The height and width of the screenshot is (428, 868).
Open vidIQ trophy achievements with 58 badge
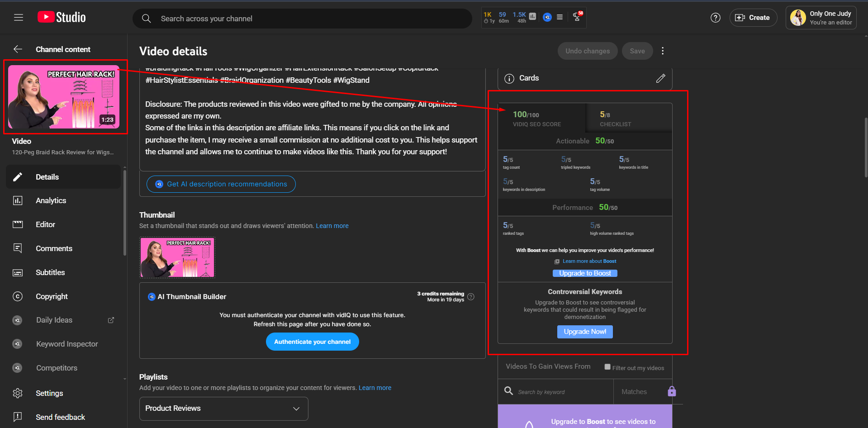pyautogui.click(x=577, y=17)
